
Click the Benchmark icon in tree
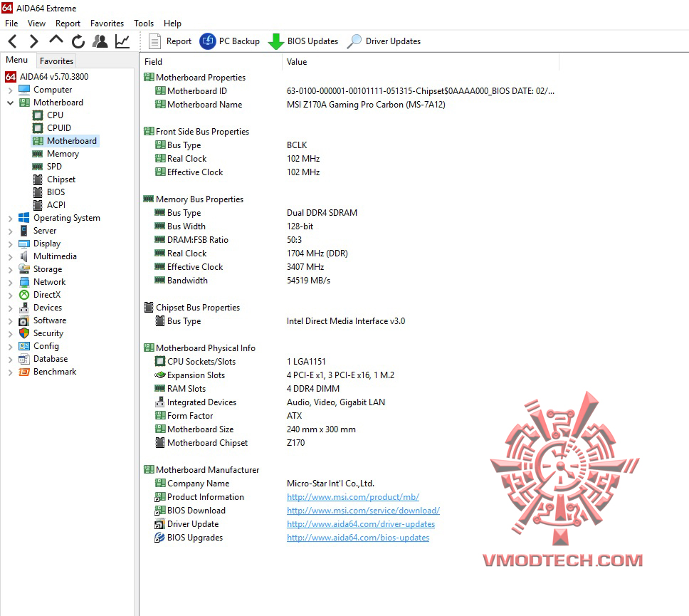click(x=23, y=372)
